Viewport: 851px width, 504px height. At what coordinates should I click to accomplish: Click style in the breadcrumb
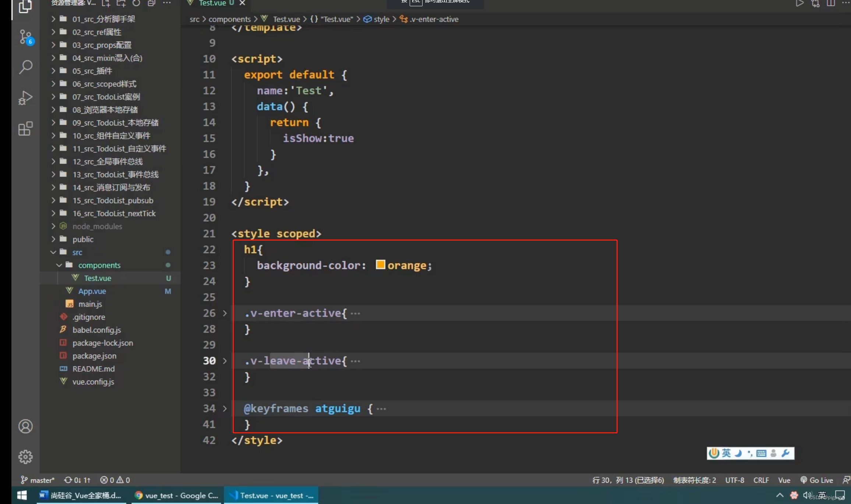(381, 19)
